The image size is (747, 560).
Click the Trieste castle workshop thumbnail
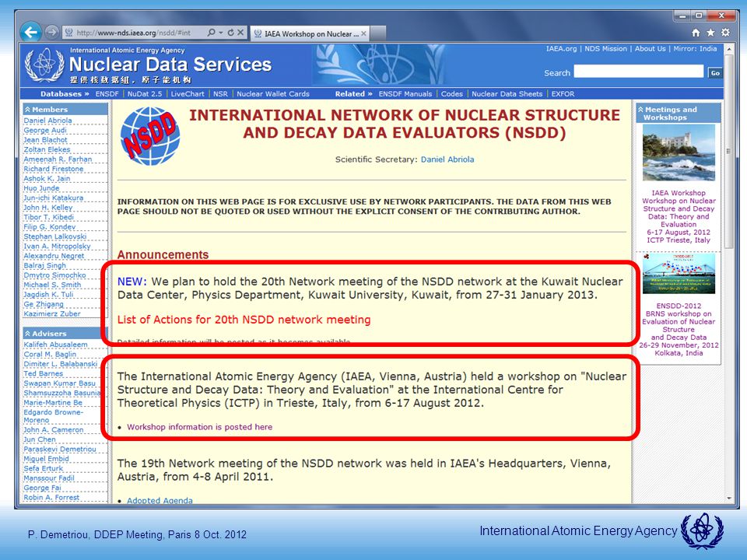(679, 152)
